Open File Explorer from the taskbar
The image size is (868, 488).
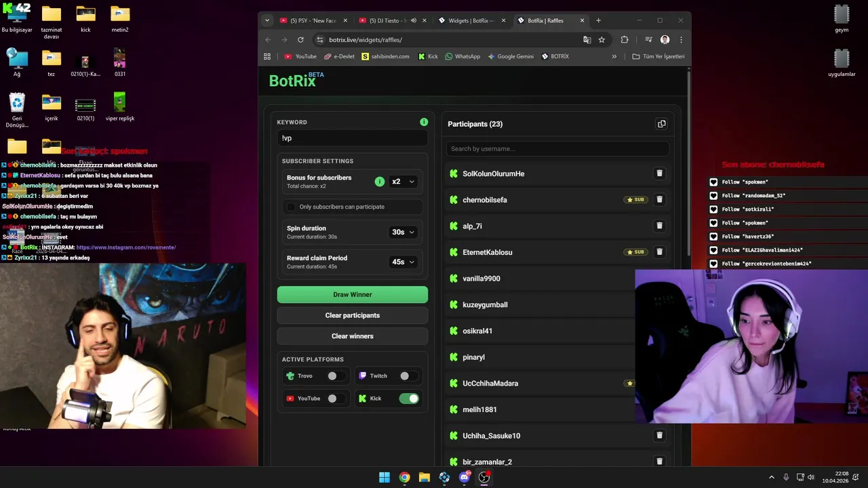coord(425,477)
